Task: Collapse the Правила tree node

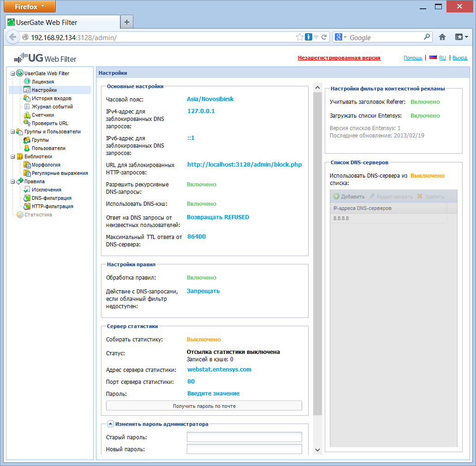Action: tap(13, 181)
